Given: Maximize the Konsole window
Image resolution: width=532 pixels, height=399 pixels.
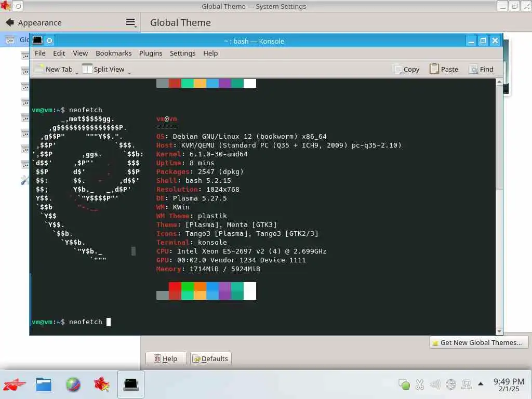Looking at the screenshot, I should (483, 41).
